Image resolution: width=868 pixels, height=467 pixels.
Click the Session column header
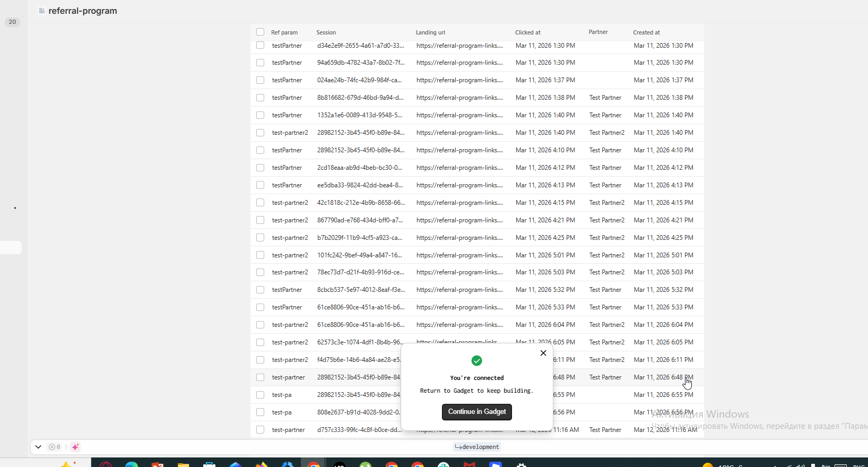326,32
